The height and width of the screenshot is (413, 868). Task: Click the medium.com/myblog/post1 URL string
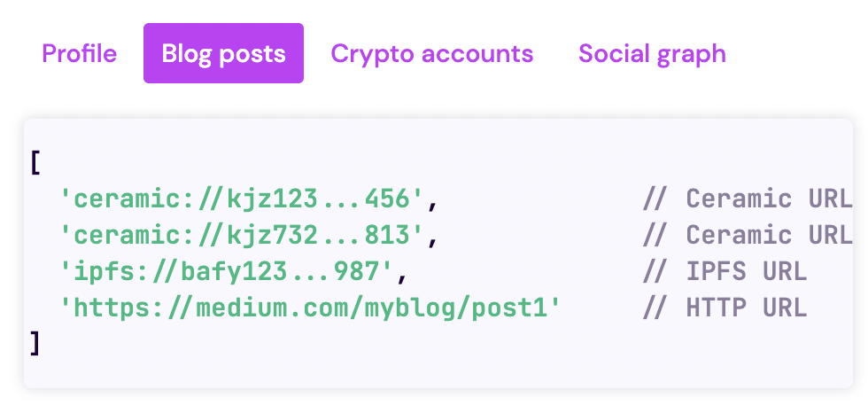coord(311,308)
